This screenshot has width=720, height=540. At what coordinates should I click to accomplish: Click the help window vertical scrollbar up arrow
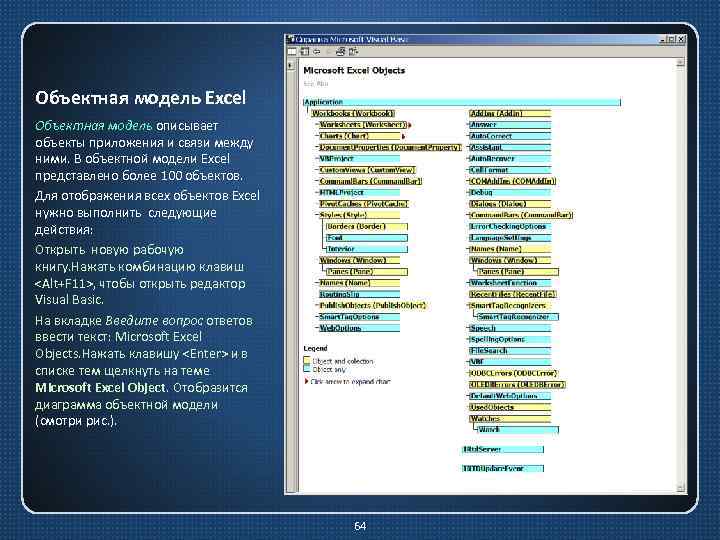click(x=680, y=62)
